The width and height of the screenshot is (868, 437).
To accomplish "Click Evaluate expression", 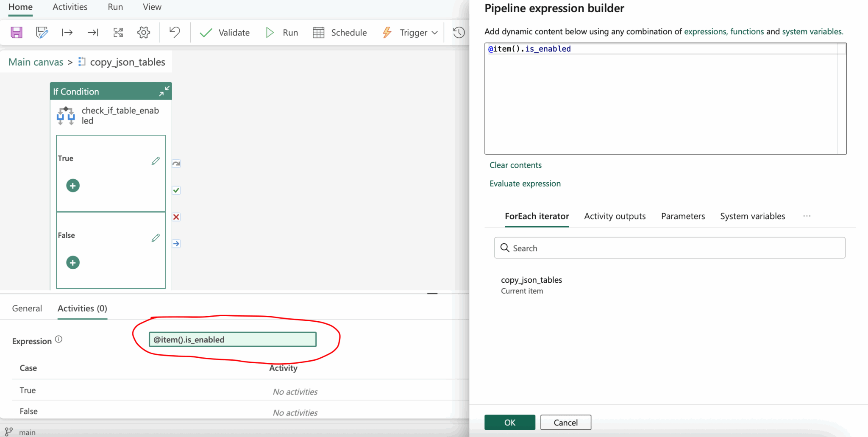I will (525, 184).
